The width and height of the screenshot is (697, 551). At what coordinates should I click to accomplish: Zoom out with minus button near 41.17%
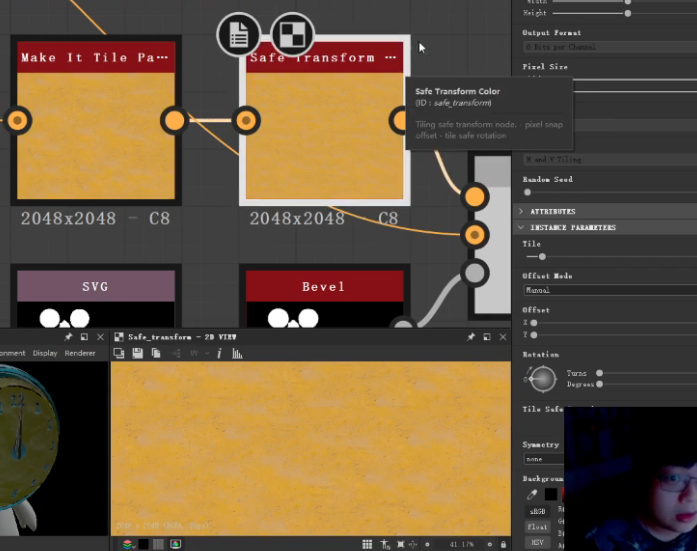427,544
